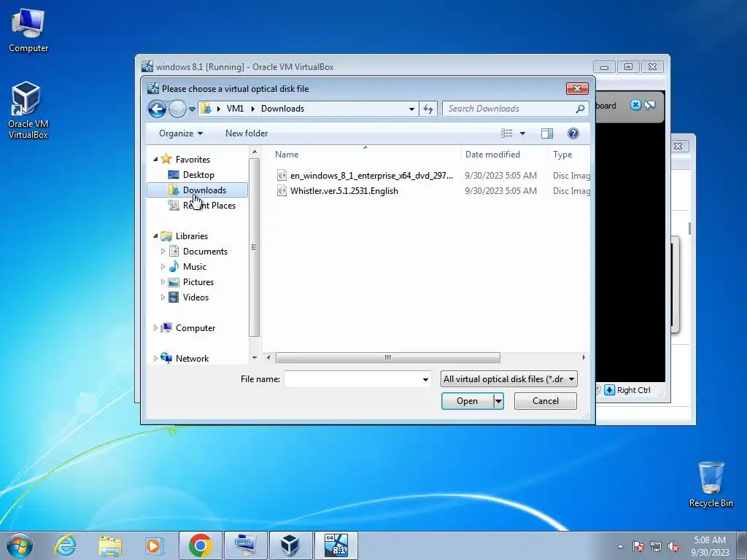
Task: Switch to Google Chrome in taskbar
Action: click(x=200, y=545)
